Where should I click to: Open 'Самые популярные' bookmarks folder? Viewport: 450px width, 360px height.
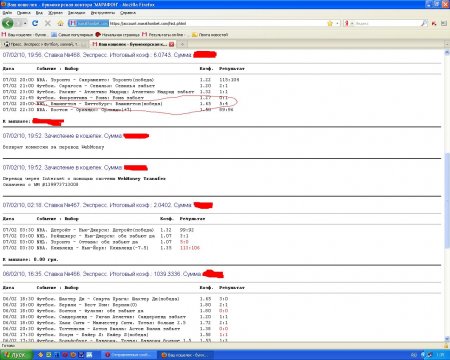coord(72,34)
